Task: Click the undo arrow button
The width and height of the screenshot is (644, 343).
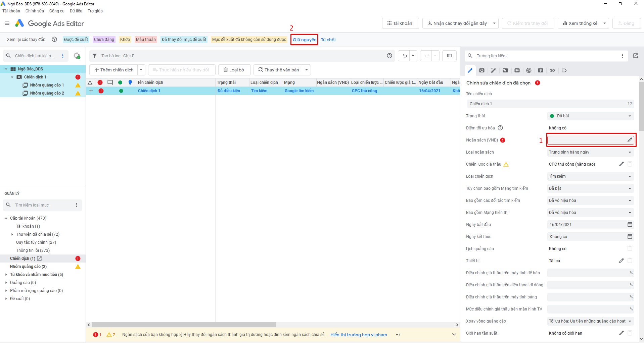Action: [x=405, y=56]
